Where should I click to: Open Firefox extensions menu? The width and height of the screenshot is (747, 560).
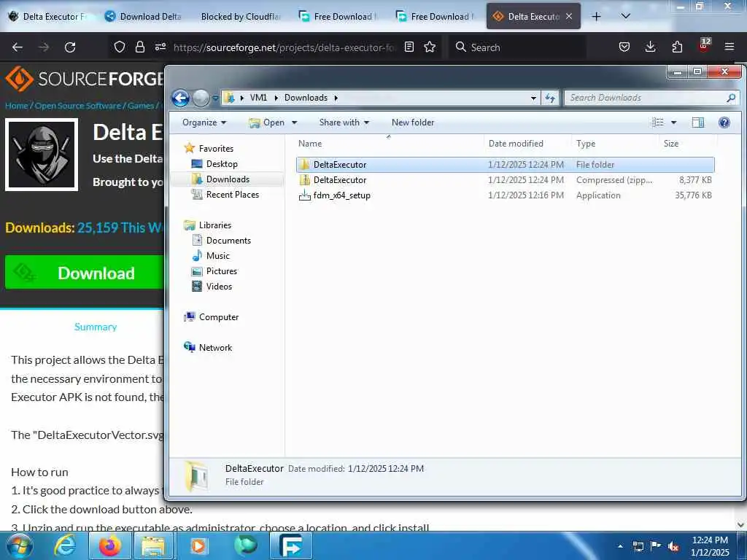[677, 47]
